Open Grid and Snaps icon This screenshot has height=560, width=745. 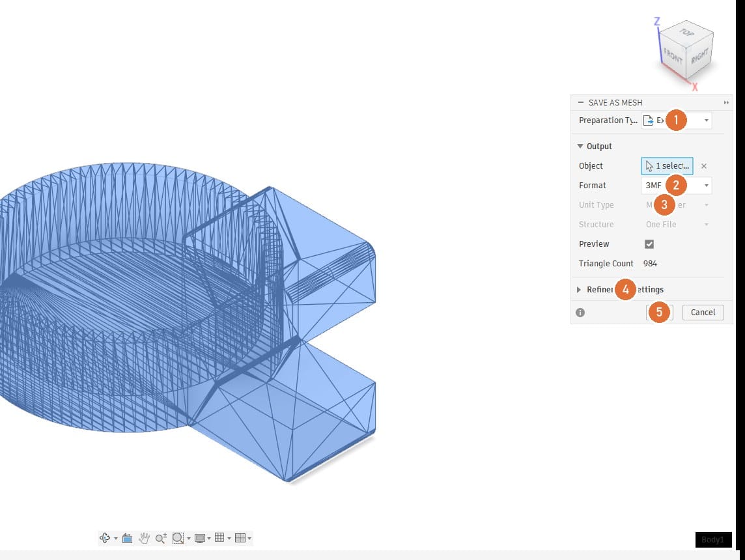click(x=219, y=537)
